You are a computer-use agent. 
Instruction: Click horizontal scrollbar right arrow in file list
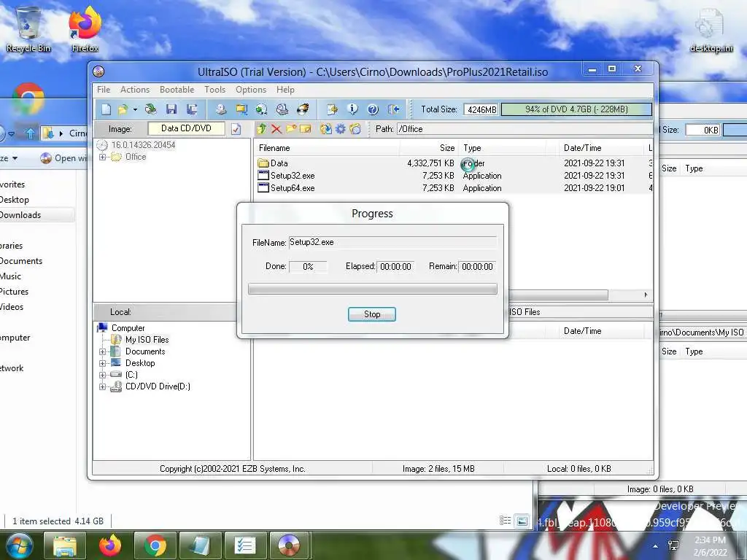646,295
